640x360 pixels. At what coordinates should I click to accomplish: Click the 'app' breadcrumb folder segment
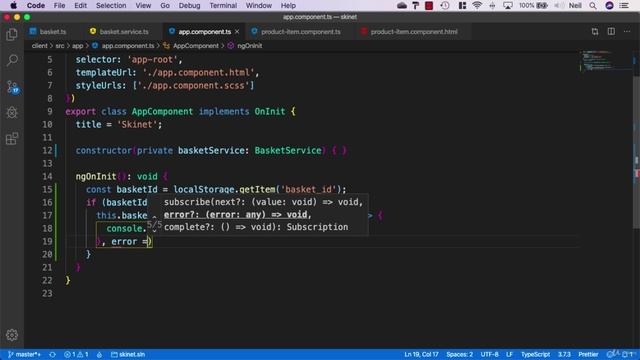tap(78, 46)
